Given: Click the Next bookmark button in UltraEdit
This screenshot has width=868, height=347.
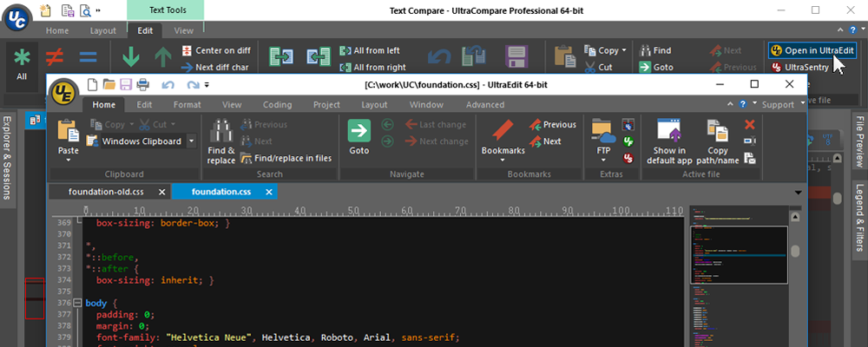Looking at the screenshot, I should [x=545, y=141].
